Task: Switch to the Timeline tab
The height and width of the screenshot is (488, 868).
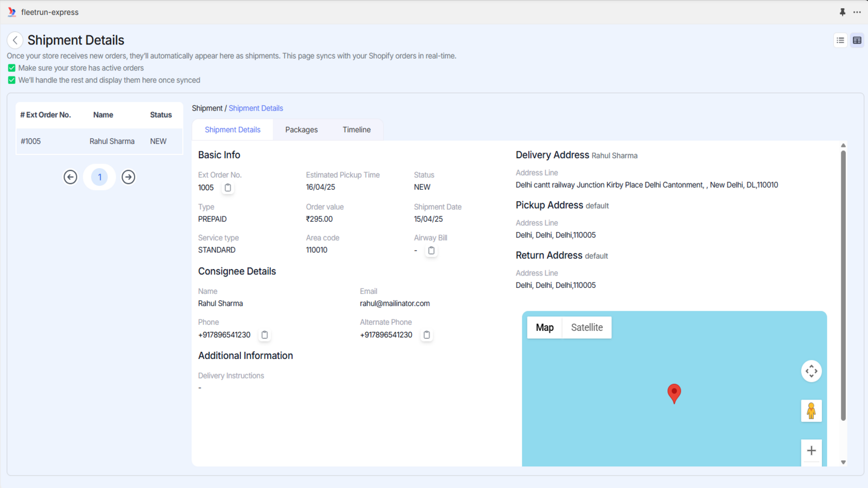Action: click(356, 130)
